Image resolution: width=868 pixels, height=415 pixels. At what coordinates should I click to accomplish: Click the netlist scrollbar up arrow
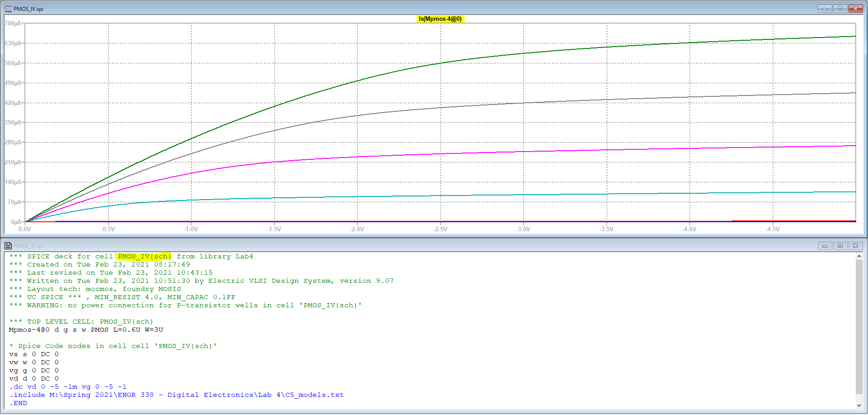[859, 256]
